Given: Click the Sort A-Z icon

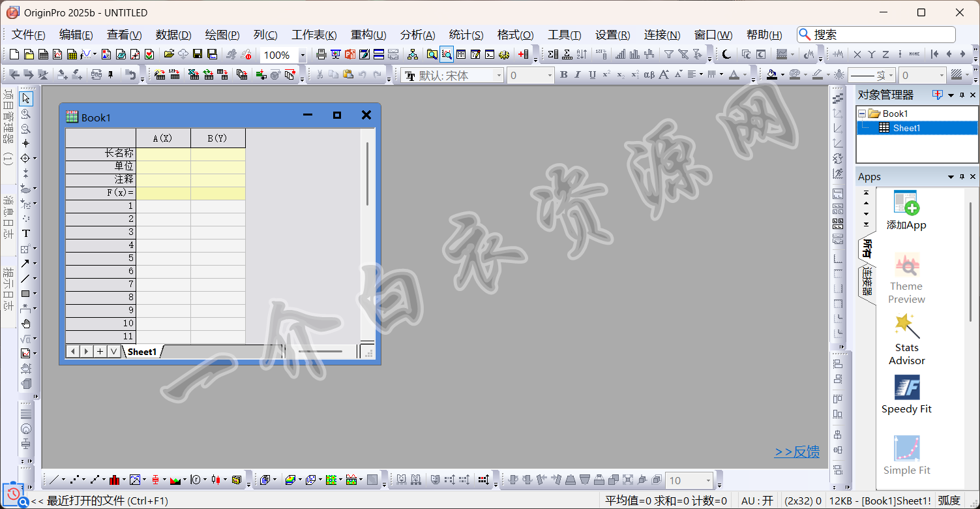Looking at the screenshot, I should 582,54.
